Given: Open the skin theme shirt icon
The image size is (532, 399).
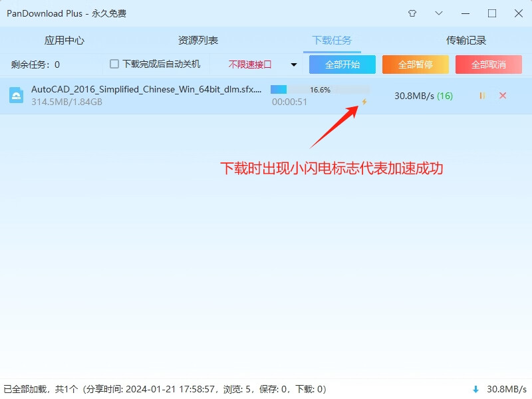Looking at the screenshot, I should [412, 13].
